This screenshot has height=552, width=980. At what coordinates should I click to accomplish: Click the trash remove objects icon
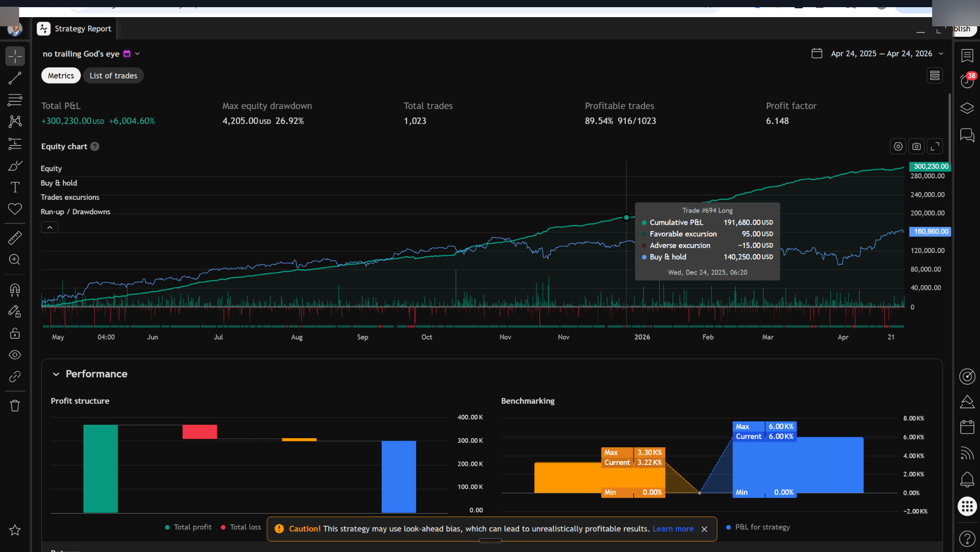coord(15,406)
